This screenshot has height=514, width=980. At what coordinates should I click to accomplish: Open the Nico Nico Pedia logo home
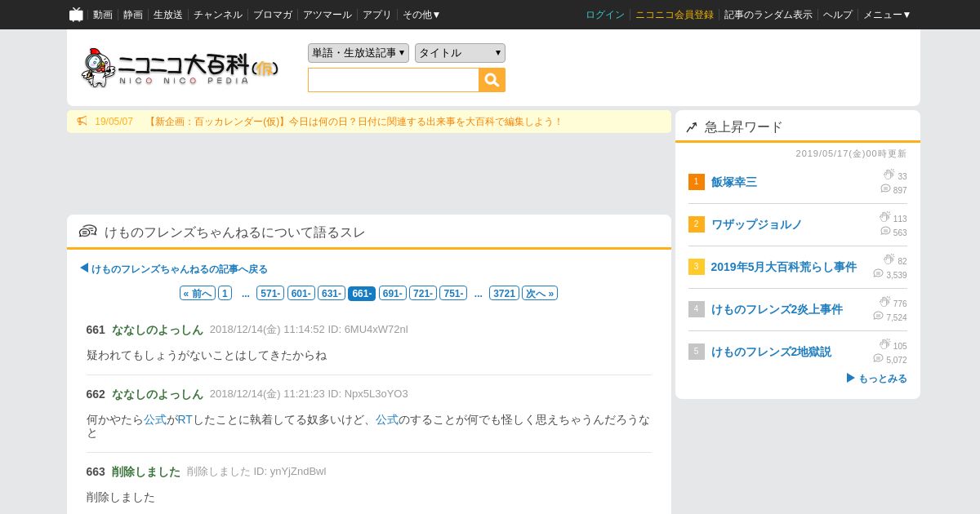pyautogui.click(x=180, y=68)
